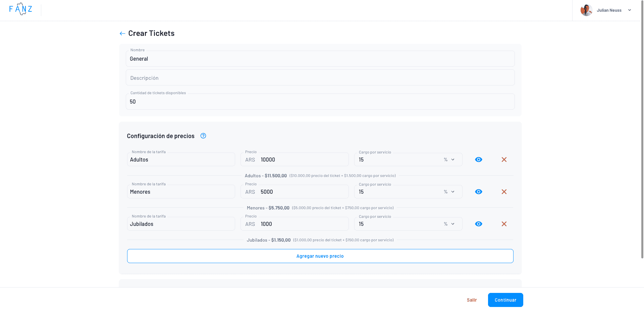The width and height of the screenshot is (644, 311).
Task: Click the Adultos - $11.500,00 summary text
Action: tap(266, 176)
